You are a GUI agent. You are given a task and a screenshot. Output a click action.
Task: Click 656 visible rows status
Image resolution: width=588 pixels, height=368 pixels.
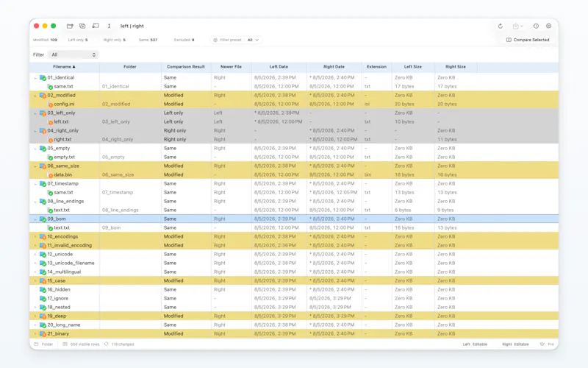(81, 344)
